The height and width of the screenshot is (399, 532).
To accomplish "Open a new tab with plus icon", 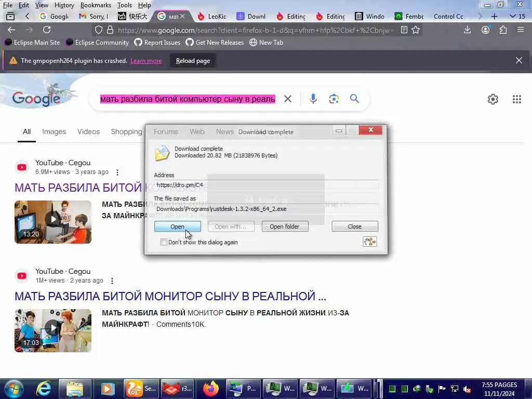I will (x=495, y=16).
